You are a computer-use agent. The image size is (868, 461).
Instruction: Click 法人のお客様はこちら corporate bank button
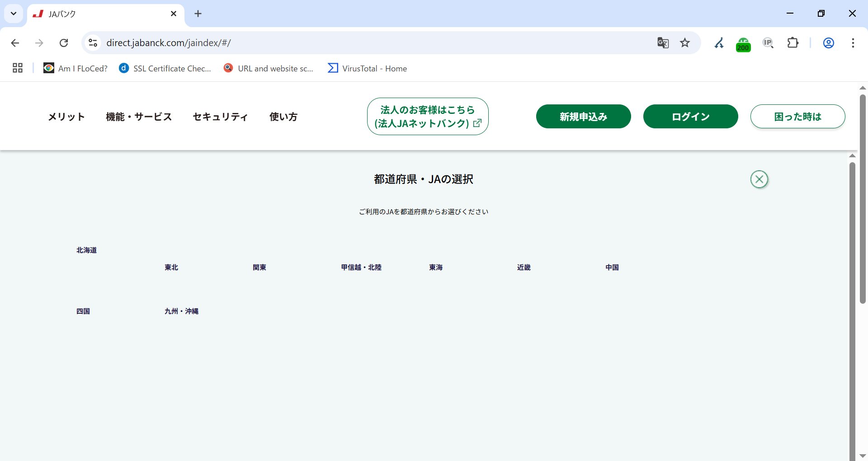(428, 117)
